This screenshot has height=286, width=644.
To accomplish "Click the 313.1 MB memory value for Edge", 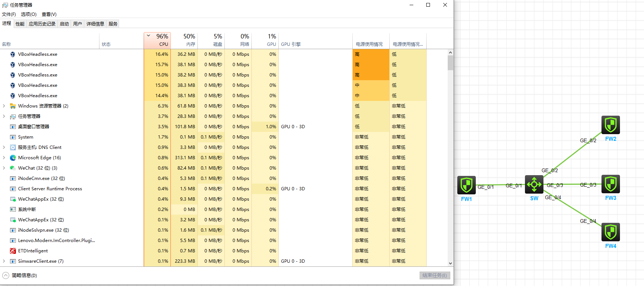I will tap(185, 158).
